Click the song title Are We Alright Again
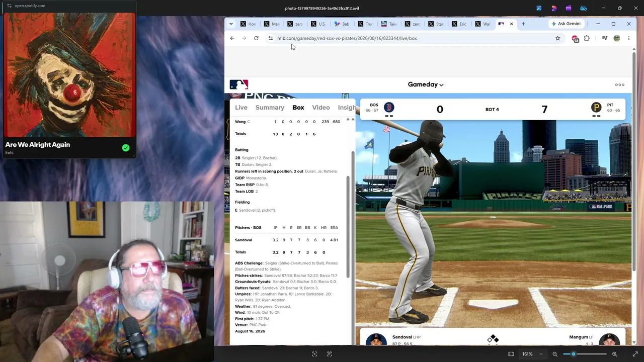The height and width of the screenshot is (362, 644). (x=38, y=145)
